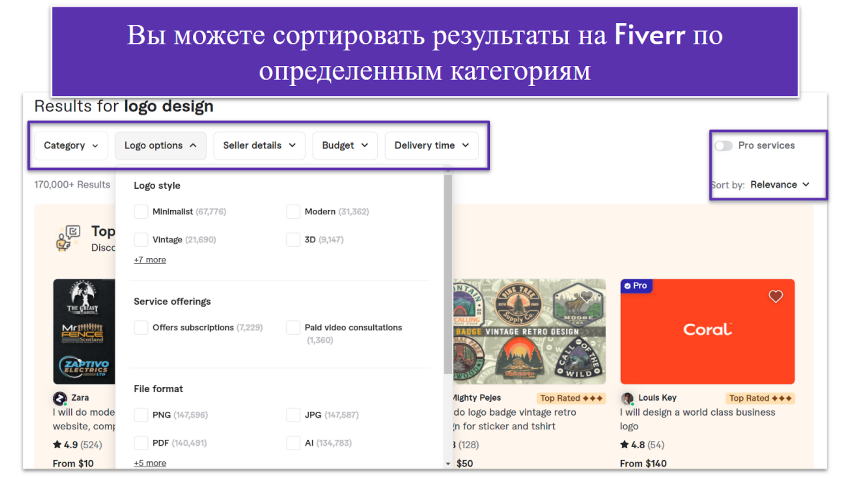Open 'I will design a world class business logo'

coord(698,419)
